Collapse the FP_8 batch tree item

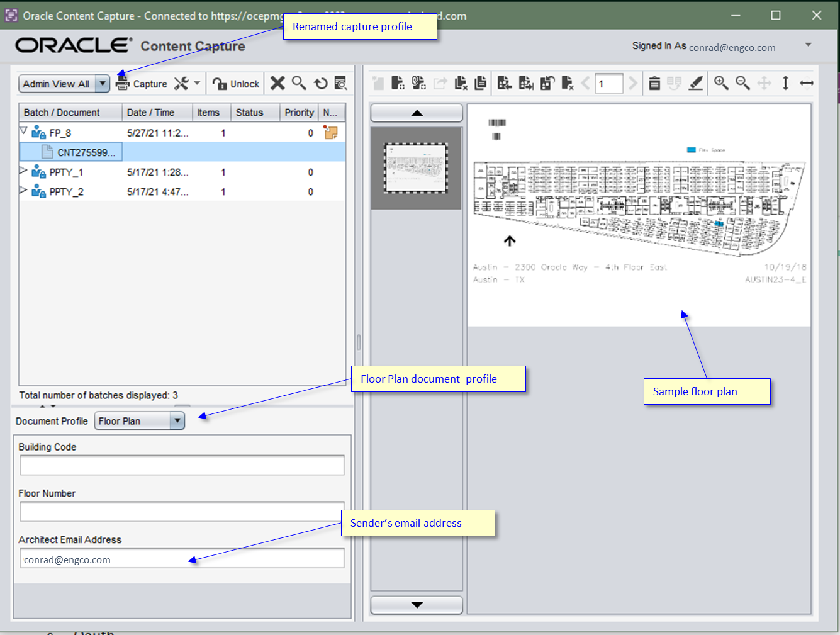[x=23, y=132]
